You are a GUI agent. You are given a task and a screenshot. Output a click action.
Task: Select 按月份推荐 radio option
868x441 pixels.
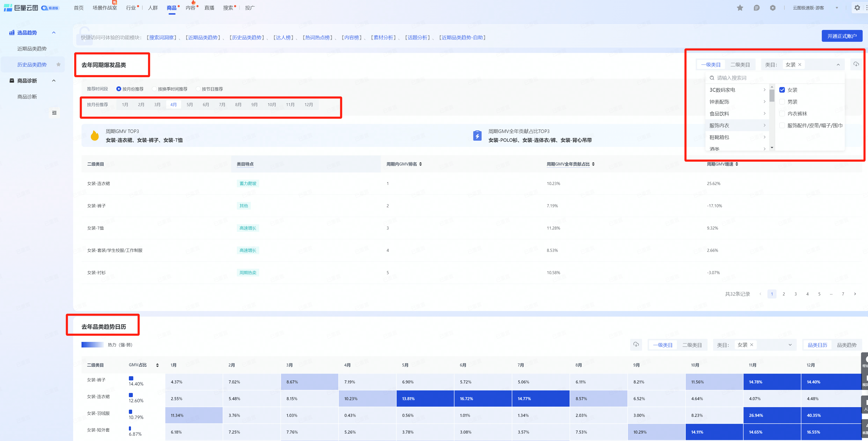[x=119, y=89]
